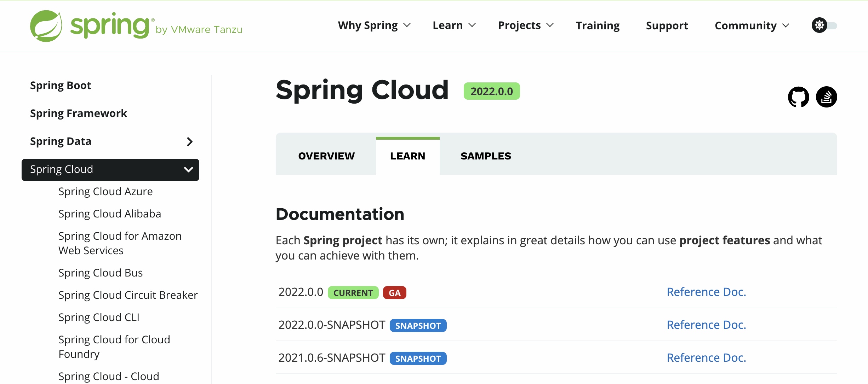Open the Stack Overflow icon
The width and height of the screenshot is (868, 384).
pos(826,97)
